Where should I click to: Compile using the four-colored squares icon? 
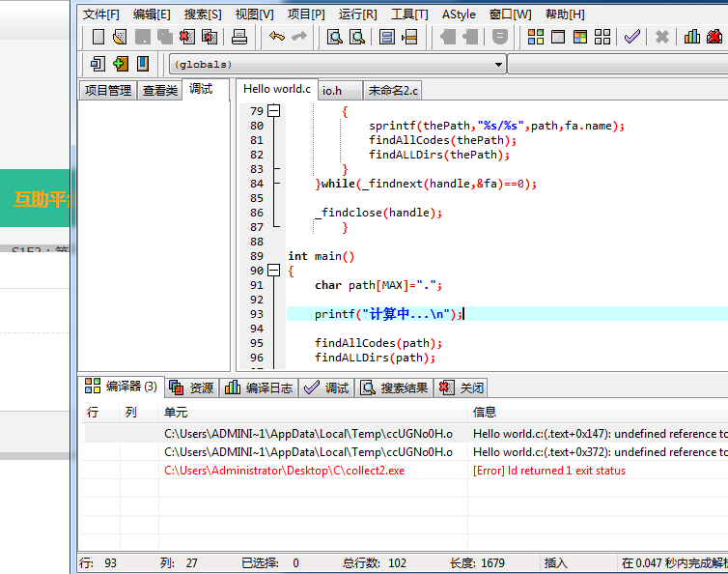(536, 37)
